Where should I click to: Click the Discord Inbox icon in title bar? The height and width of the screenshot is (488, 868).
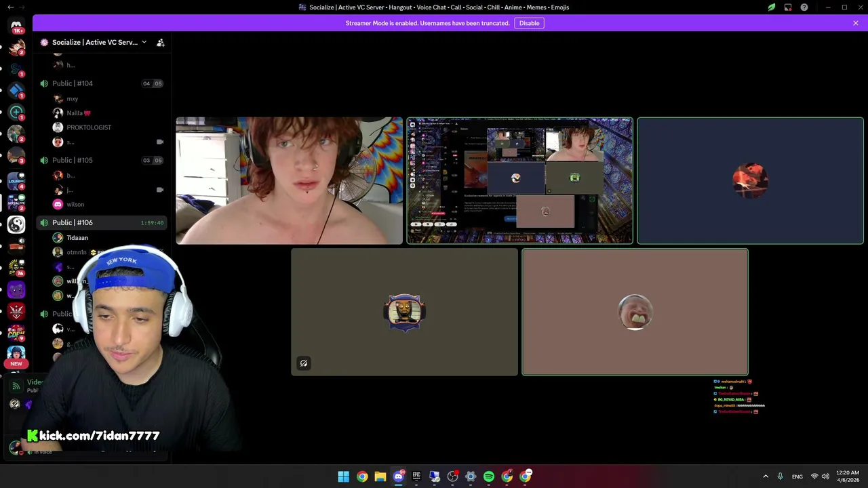[x=788, y=7]
